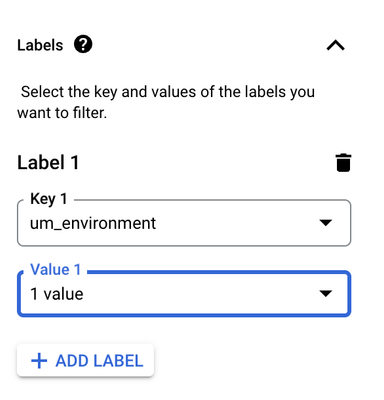This screenshot has width=384, height=400.
Task: Open the Key 1 dropdown arrow
Action: [326, 223]
